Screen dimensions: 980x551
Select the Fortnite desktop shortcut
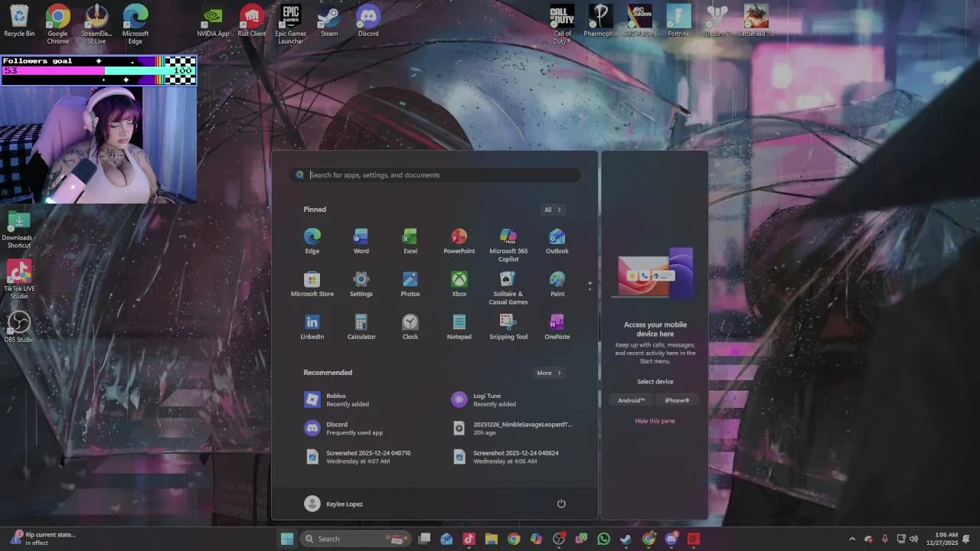click(x=678, y=21)
